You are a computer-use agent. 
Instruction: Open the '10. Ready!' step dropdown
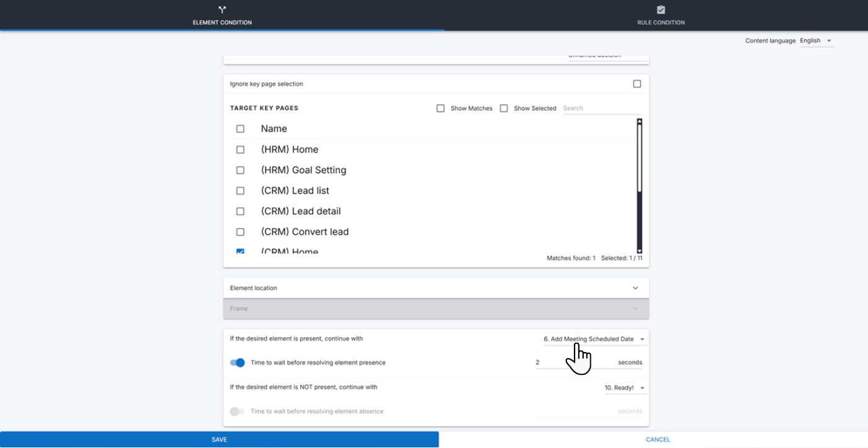[x=625, y=388]
